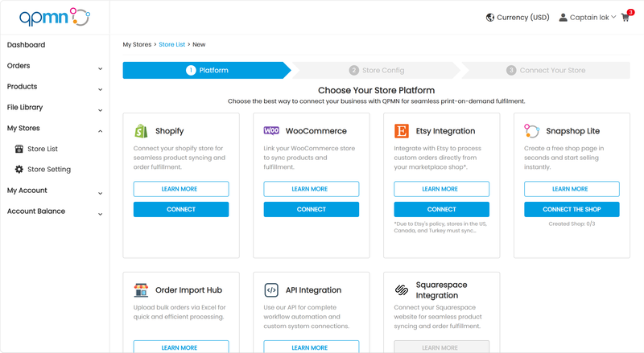Screen dimensions: 644x353
Task: Click the globe Currency (USD) icon
Action: [489, 18]
